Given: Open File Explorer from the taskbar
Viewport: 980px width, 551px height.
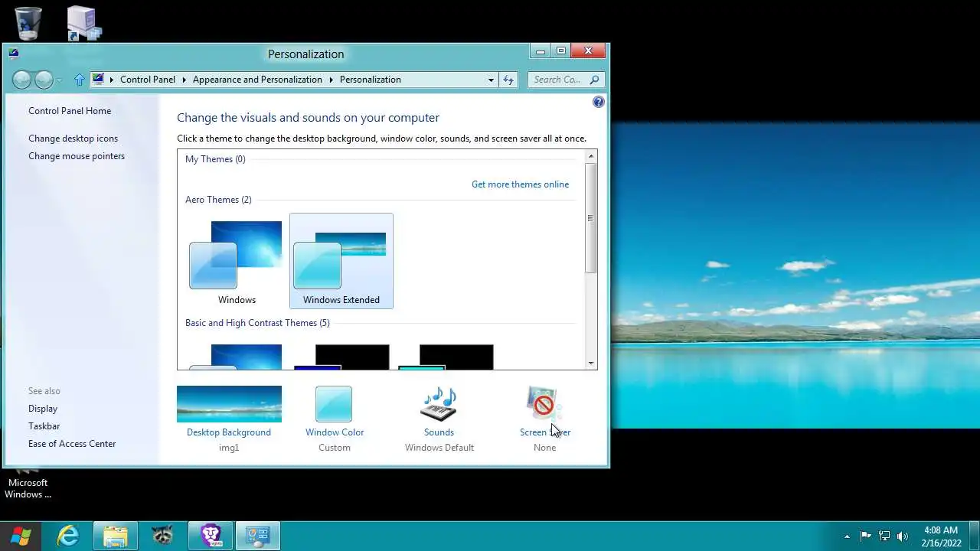Looking at the screenshot, I should [x=115, y=536].
